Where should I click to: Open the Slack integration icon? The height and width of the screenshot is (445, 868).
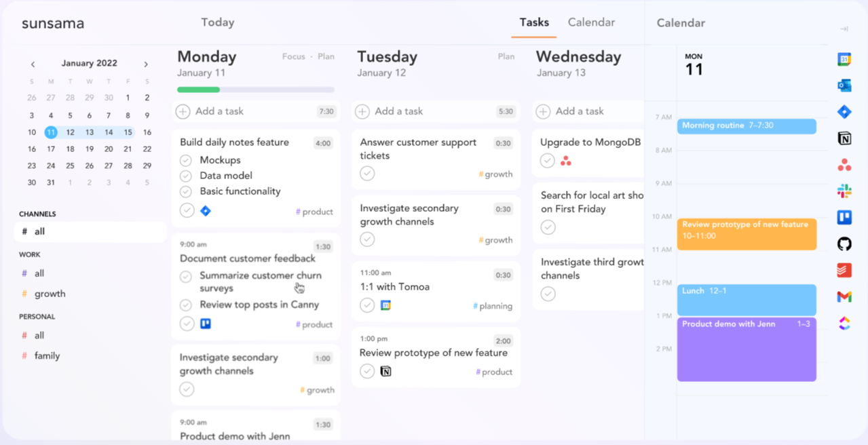coord(844,191)
